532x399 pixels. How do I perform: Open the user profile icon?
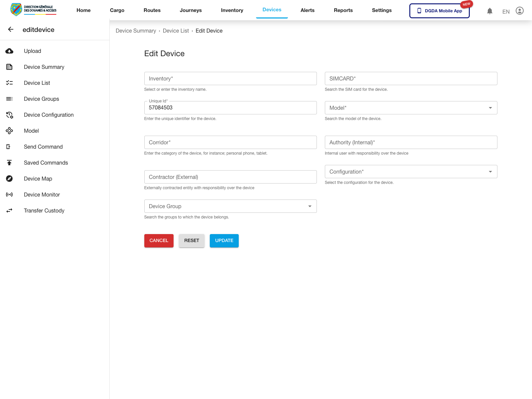(x=519, y=11)
